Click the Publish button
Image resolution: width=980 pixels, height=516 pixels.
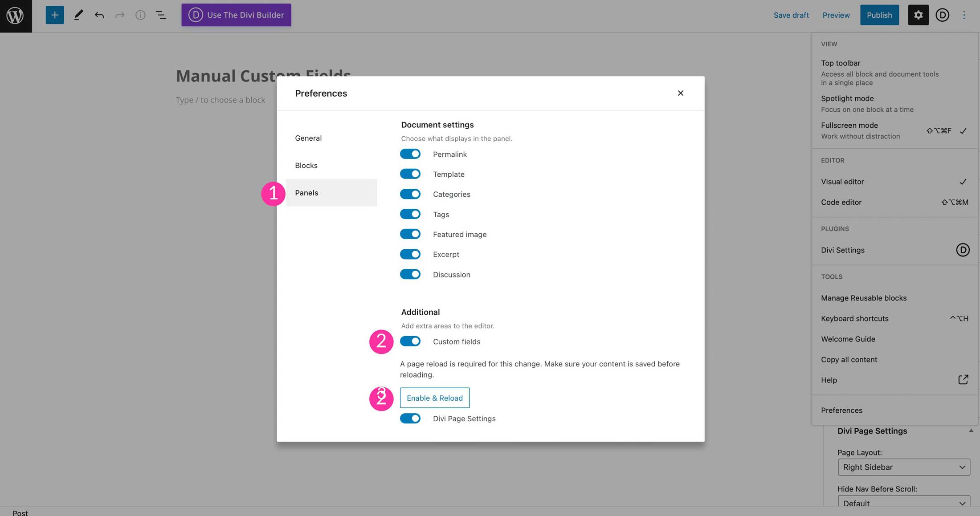click(879, 15)
